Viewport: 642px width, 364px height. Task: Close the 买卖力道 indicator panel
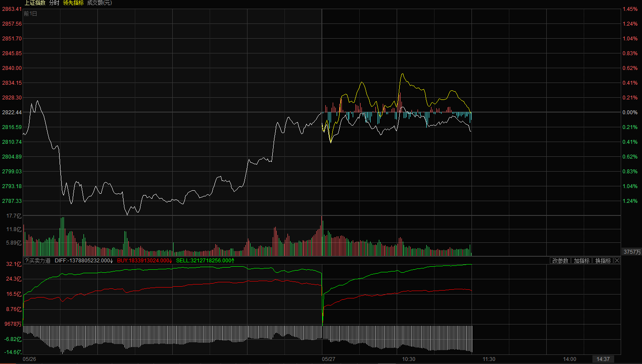(x=617, y=261)
